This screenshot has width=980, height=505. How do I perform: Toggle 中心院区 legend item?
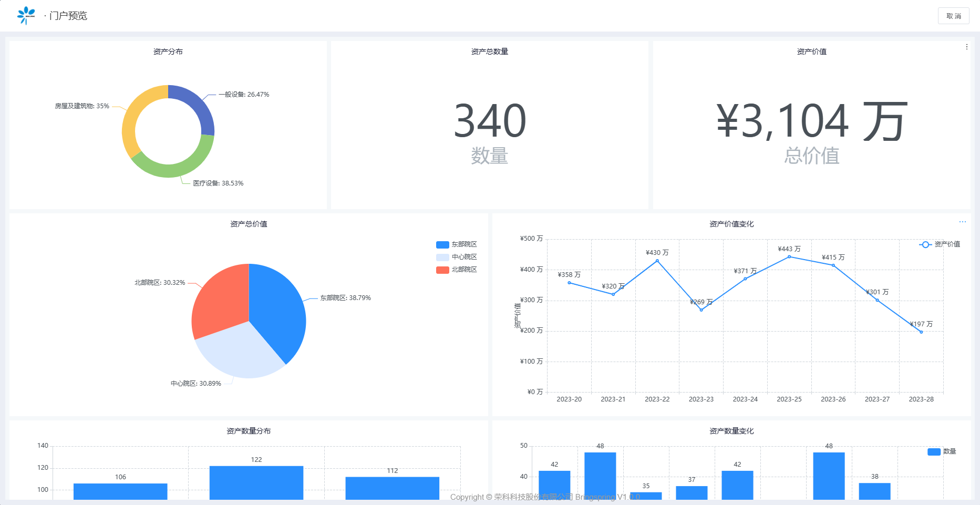(456, 257)
